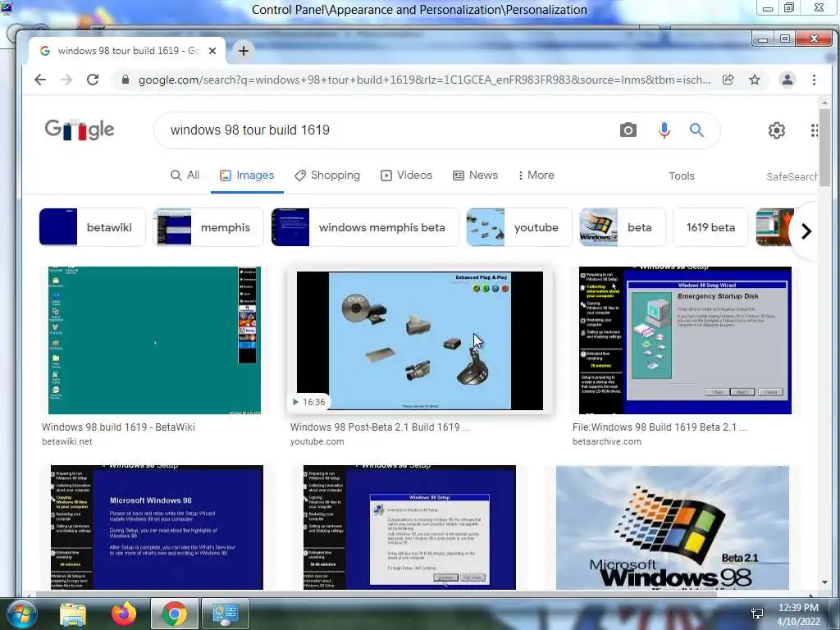Select the 'windows memphis beta' chip
This screenshot has height=630, width=840.
(x=365, y=227)
